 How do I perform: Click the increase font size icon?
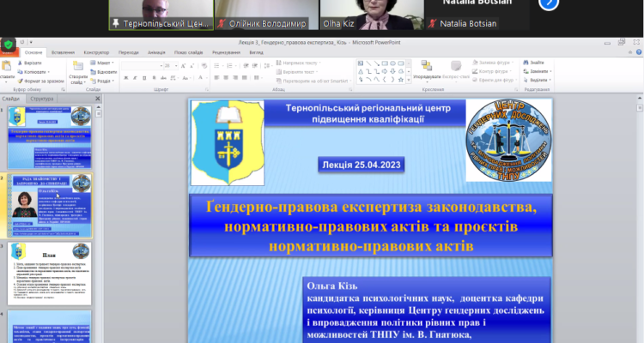click(x=184, y=66)
